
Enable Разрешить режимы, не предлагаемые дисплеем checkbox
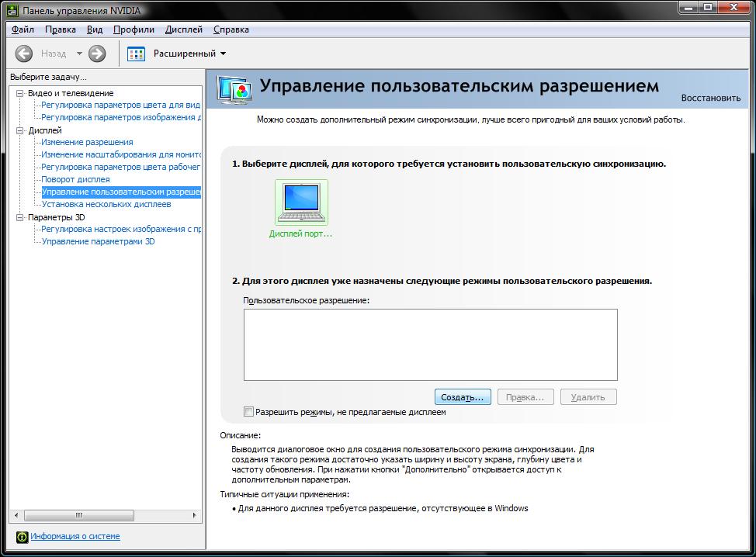point(248,412)
